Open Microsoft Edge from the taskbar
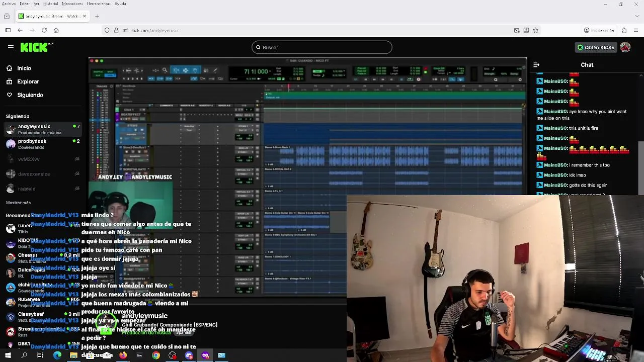644x362 pixels. [57, 355]
